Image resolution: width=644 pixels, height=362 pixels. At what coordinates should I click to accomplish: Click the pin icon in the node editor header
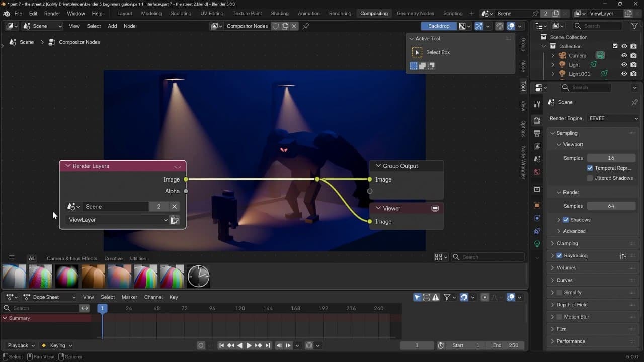pos(306,26)
